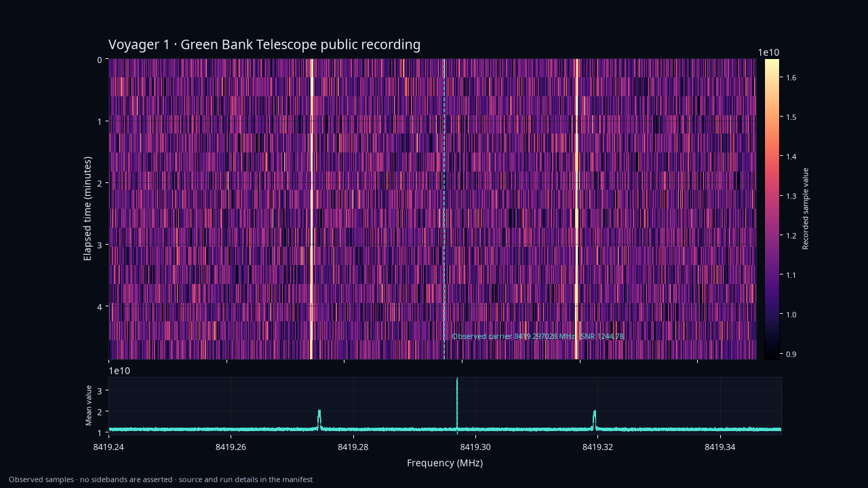The width and height of the screenshot is (868, 488).
Task: Click the "Elapsed time (minutes)" axis label
Action: [x=87, y=208]
